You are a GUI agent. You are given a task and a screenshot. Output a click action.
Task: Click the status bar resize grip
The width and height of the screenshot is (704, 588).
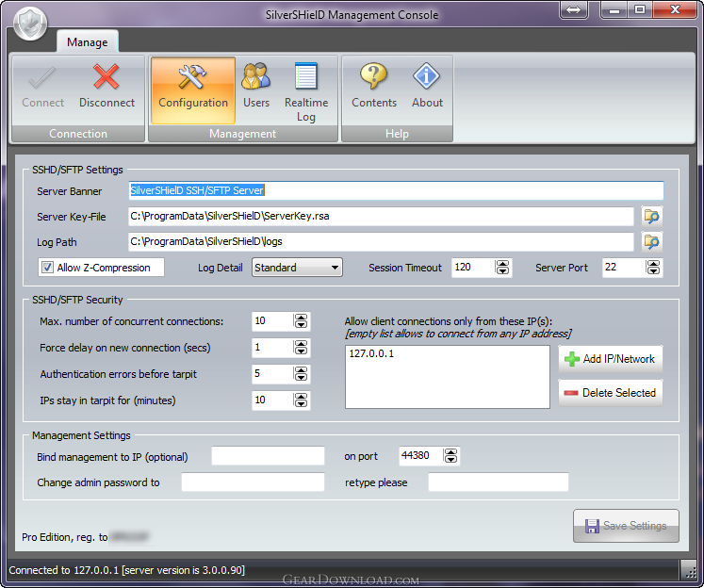[689, 571]
